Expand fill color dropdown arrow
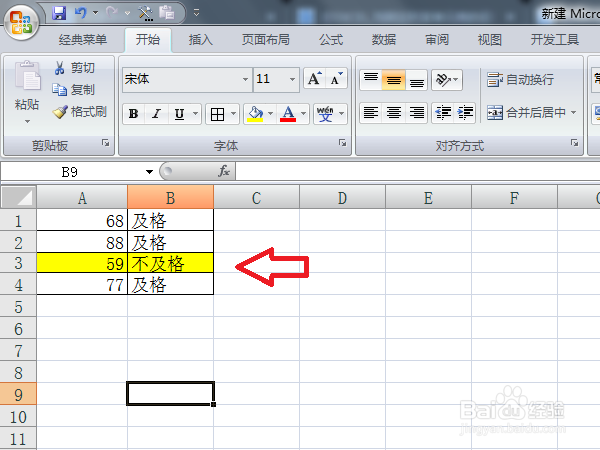The width and height of the screenshot is (600, 450). click(x=271, y=114)
